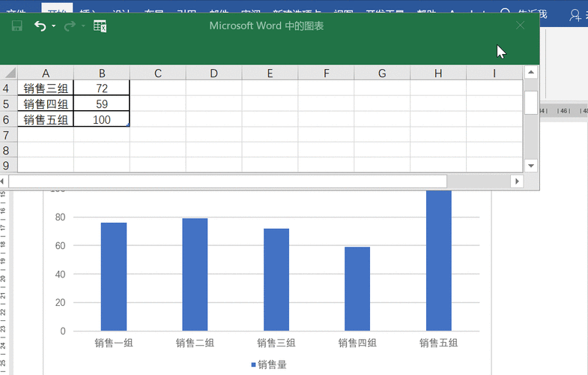Click the 销售量 legend entry

pyautogui.click(x=269, y=364)
